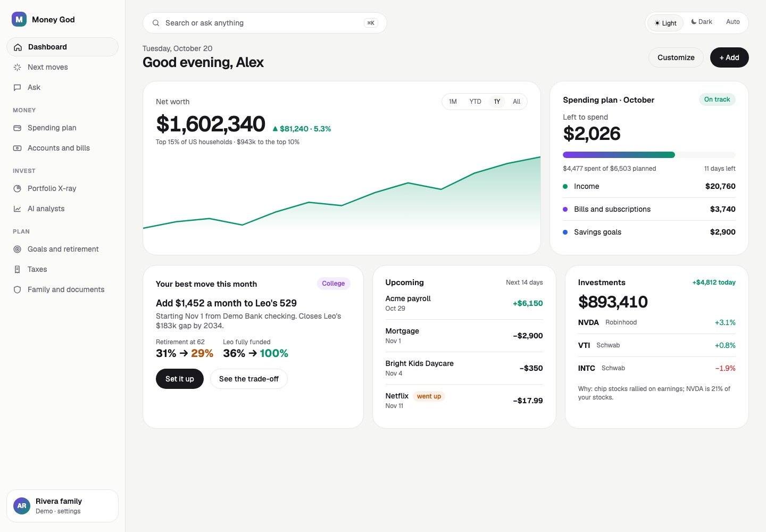The height and width of the screenshot is (532, 766).
Task: Click the + Add button
Action: coord(729,57)
